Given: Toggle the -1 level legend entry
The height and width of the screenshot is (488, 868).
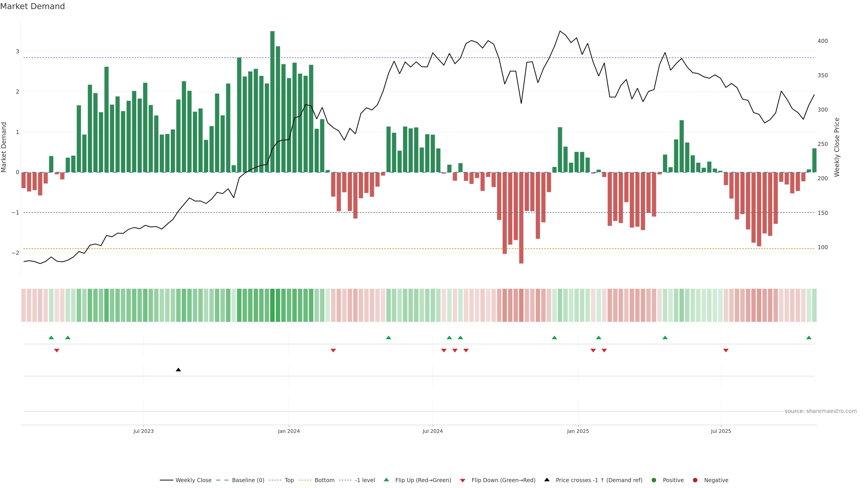Looking at the screenshot, I should tap(365, 480).
